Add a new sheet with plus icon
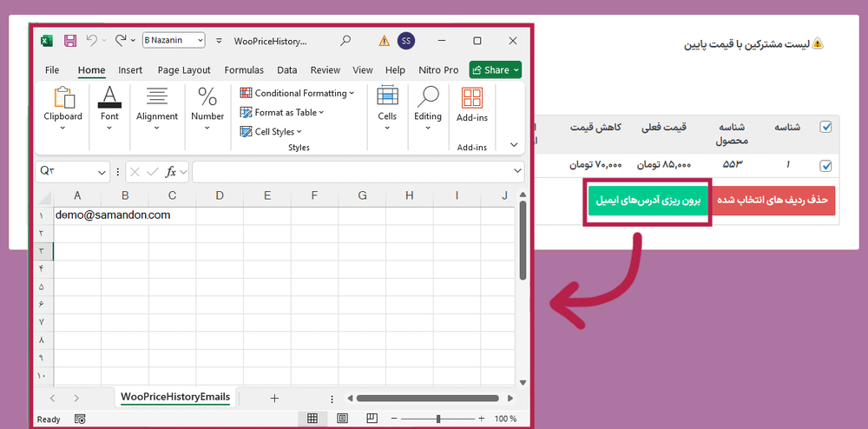The width and height of the screenshot is (868, 429). pyautogui.click(x=274, y=398)
